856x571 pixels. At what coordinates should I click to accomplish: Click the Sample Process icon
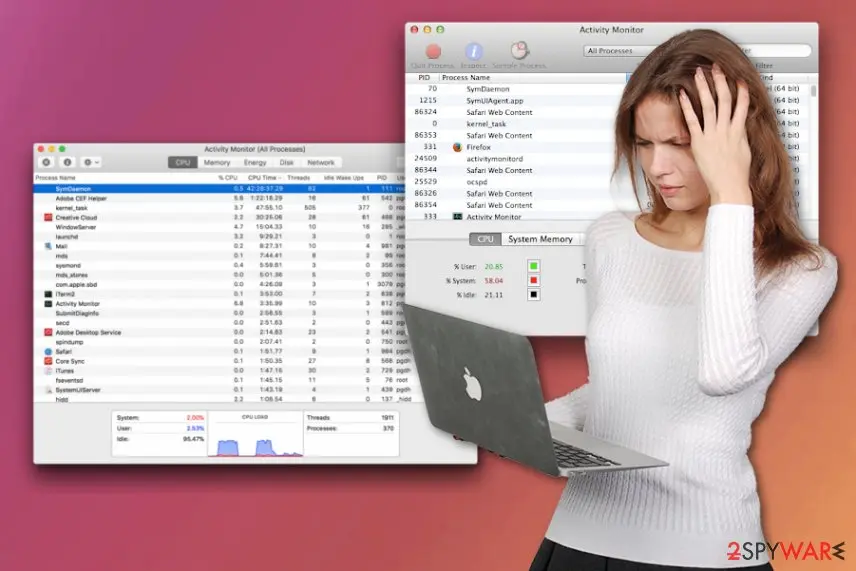point(519,51)
